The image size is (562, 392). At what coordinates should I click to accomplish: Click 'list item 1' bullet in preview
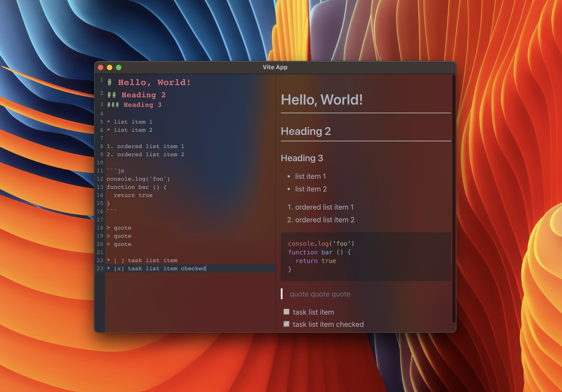tap(310, 177)
